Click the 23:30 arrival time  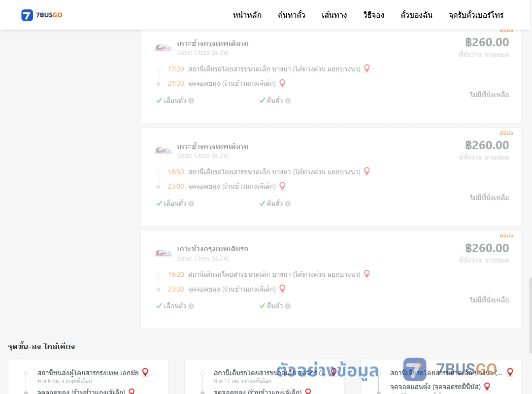tap(176, 289)
